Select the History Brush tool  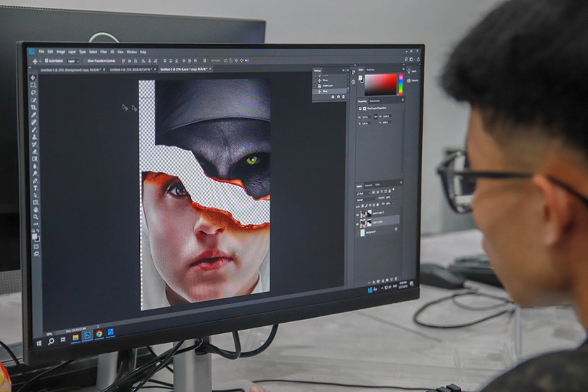coord(34,144)
